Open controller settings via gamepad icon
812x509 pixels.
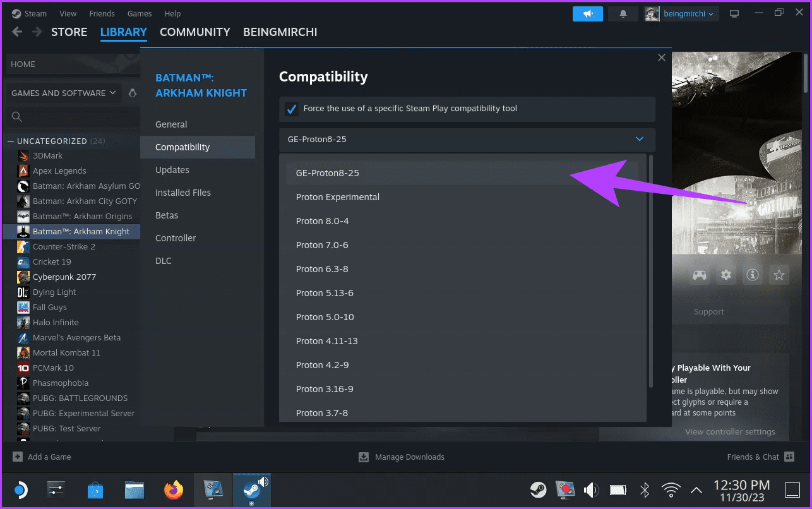tap(700, 274)
